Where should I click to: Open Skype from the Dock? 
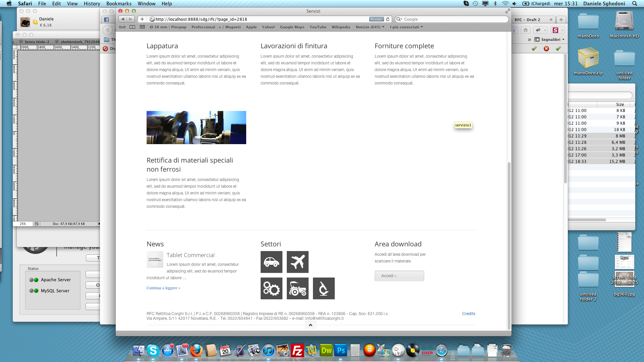(x=153, y=351)
